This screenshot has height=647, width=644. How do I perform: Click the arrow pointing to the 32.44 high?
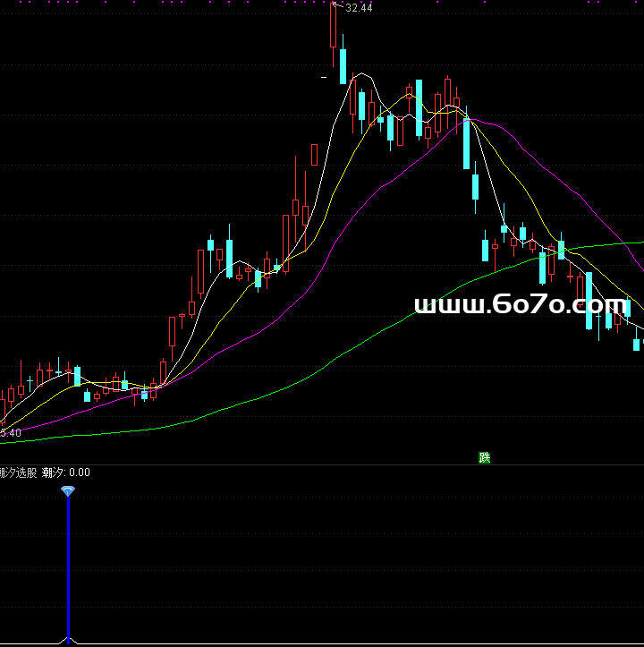pyautogui.click(x=336, y=7)
